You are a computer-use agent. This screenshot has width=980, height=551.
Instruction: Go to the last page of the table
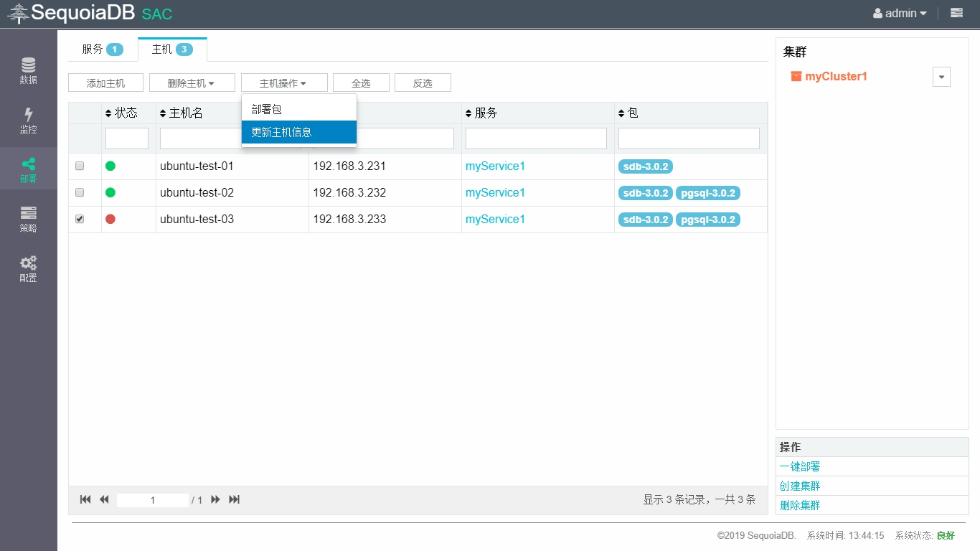point(234,499)
